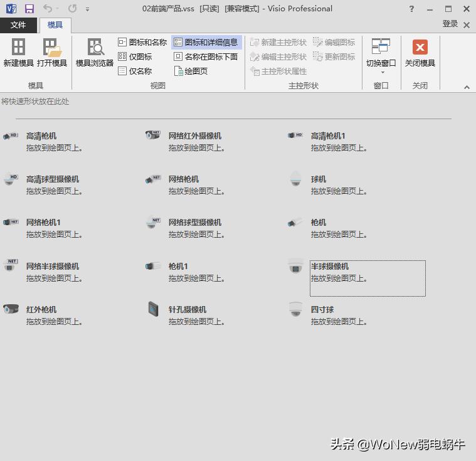The height and width of the screenshot is (461, 476).
Task: Click the 登录 sign-in link
Action: click(x=450, y=24)
